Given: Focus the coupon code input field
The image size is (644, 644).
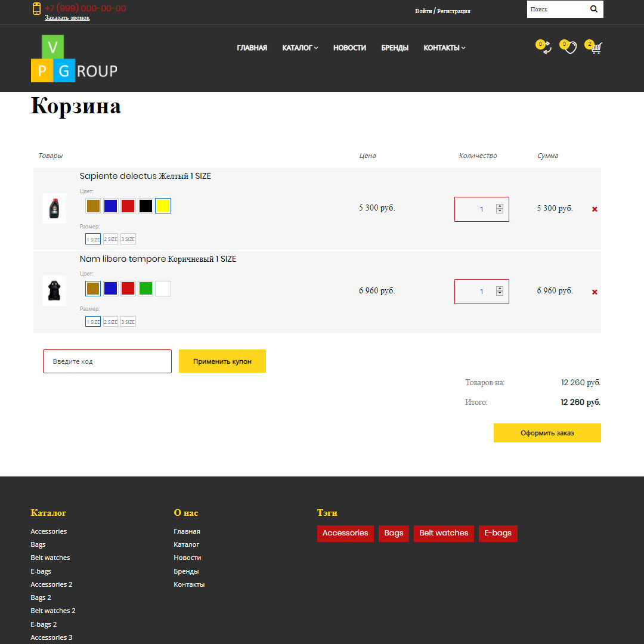Looking at the screenshot, I should pos(107,361).
